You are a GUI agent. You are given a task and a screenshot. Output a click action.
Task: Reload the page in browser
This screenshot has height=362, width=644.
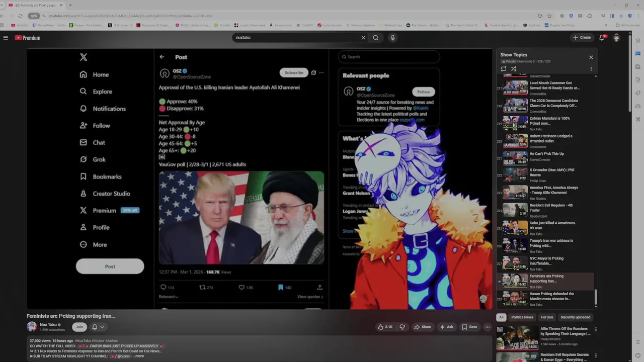point(20,16)
